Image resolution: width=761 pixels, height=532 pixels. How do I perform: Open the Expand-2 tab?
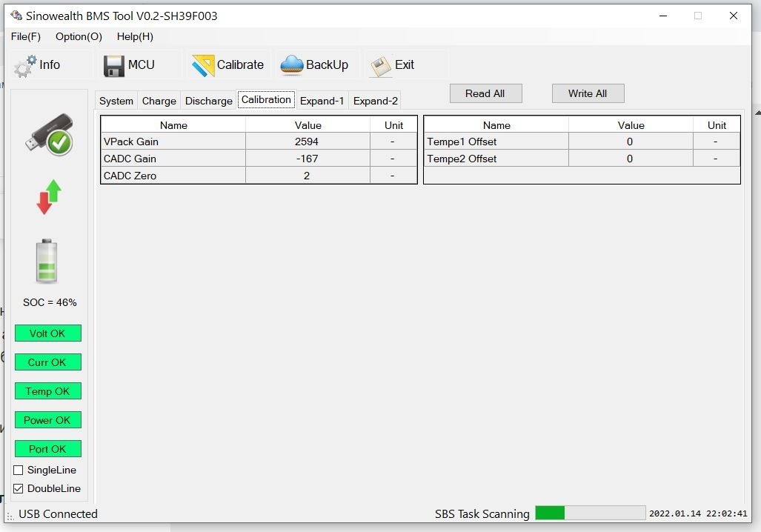375,101
